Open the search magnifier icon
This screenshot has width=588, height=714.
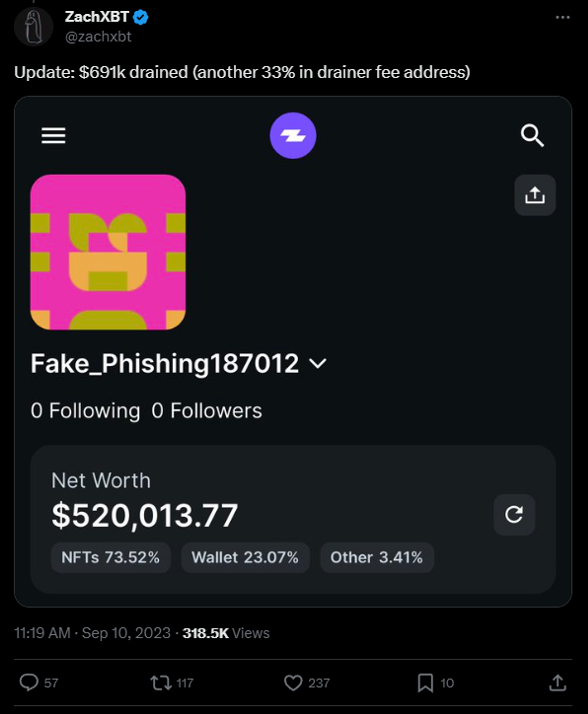[532, 135]
